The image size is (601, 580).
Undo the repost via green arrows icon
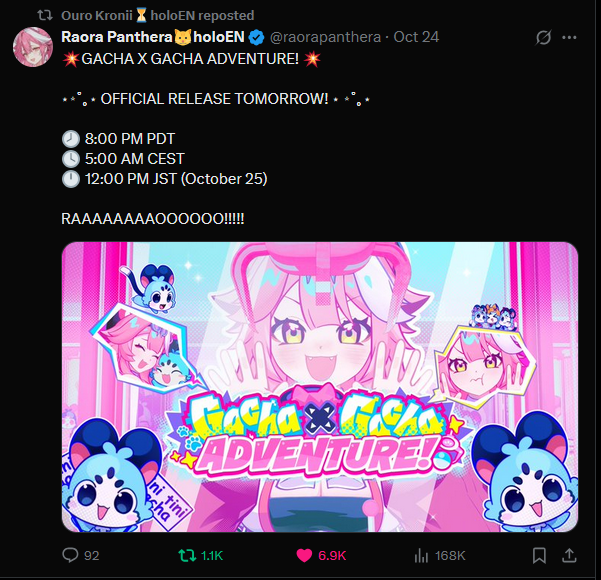tap(187, 555)
